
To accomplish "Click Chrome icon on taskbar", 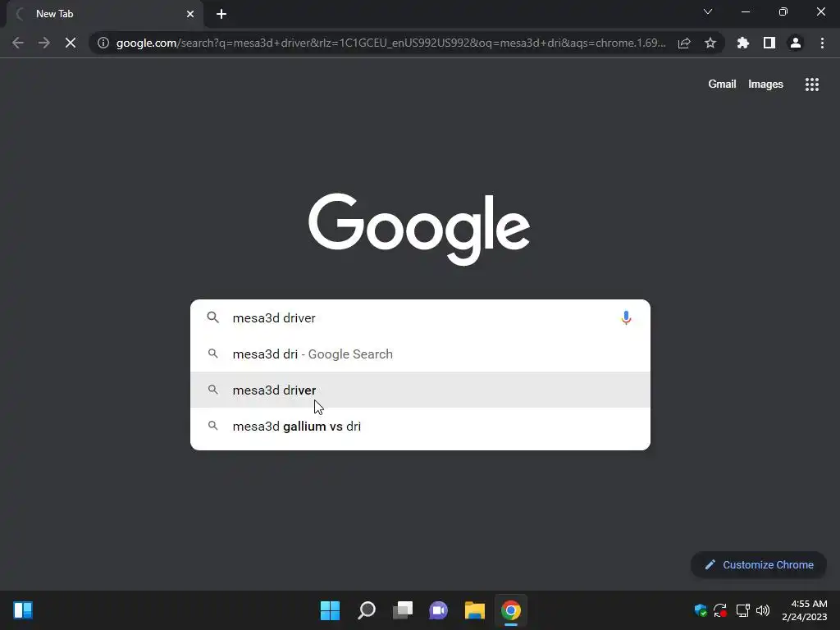I will point(511,610).
